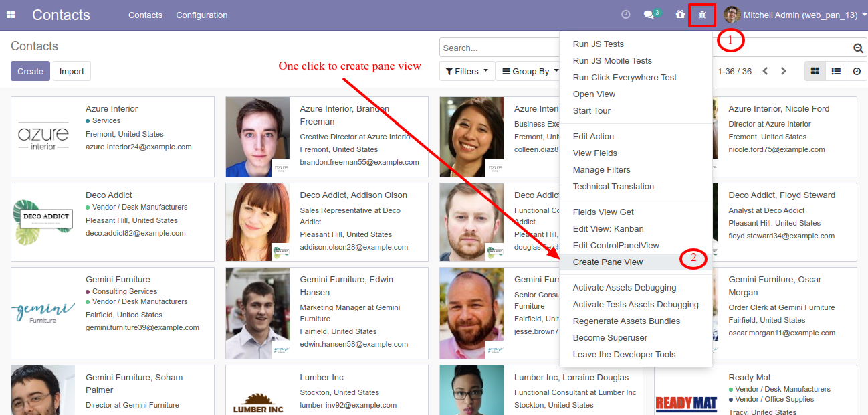Open the activities clock icon in navbar
Image resolution: width=868 pixels, height=415 pixels.
626,15
